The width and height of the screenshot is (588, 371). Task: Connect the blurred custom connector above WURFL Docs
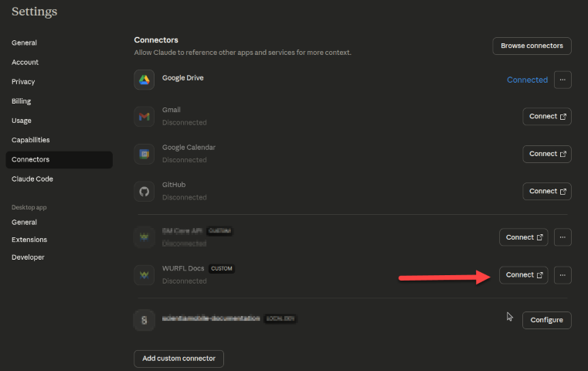[524, 237]
